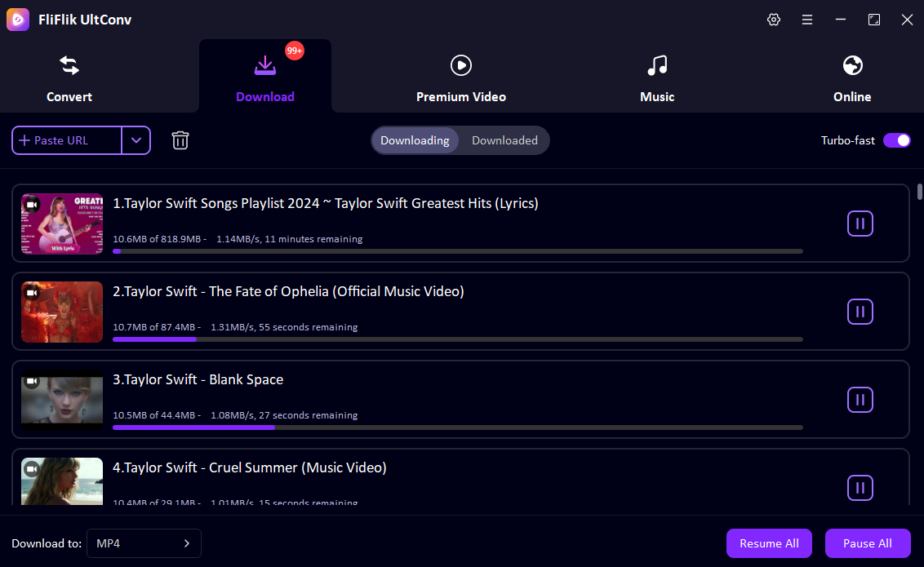
Task: Open settings gear in title bar
Action: [x=774, y=20]
